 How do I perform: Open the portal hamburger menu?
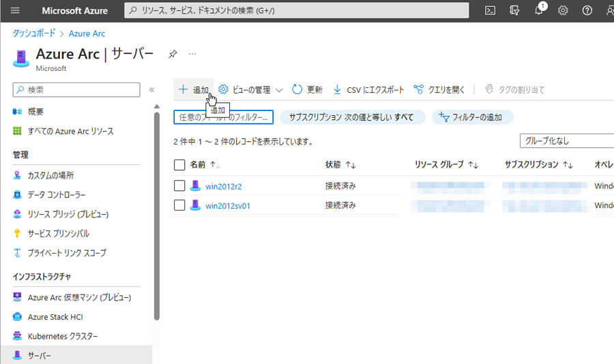[x=15, y=11]
